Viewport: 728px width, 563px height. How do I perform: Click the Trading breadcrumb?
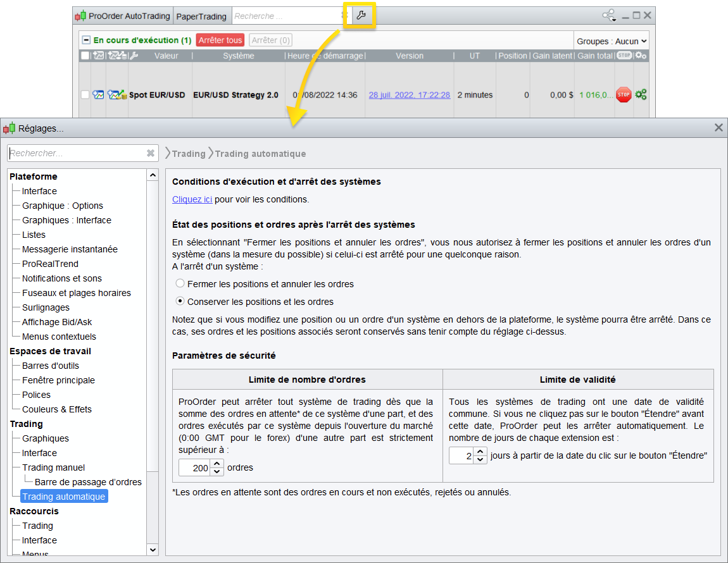[189, 154]
